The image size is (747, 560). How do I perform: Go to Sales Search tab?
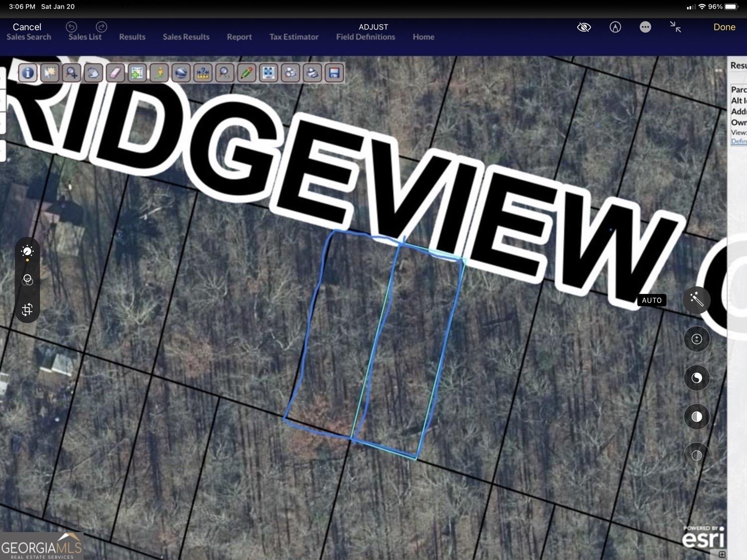click(29, 37)
